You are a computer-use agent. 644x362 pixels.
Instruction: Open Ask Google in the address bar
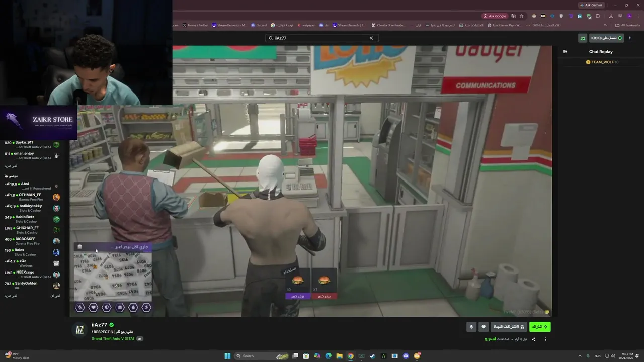494,16
